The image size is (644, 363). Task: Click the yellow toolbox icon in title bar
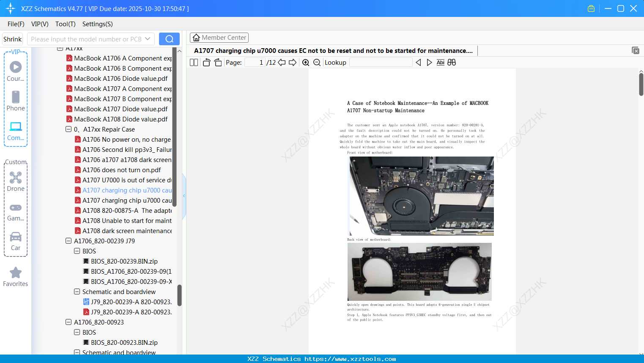pos(591,8)
